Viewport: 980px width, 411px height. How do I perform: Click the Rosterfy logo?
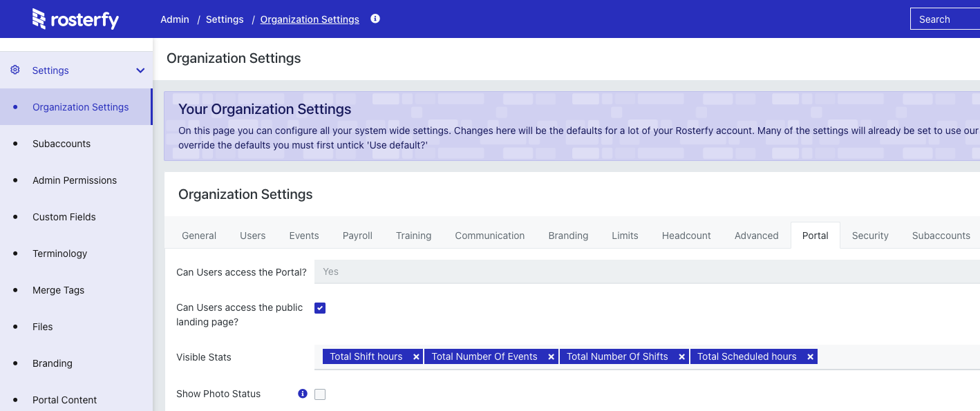75,19
